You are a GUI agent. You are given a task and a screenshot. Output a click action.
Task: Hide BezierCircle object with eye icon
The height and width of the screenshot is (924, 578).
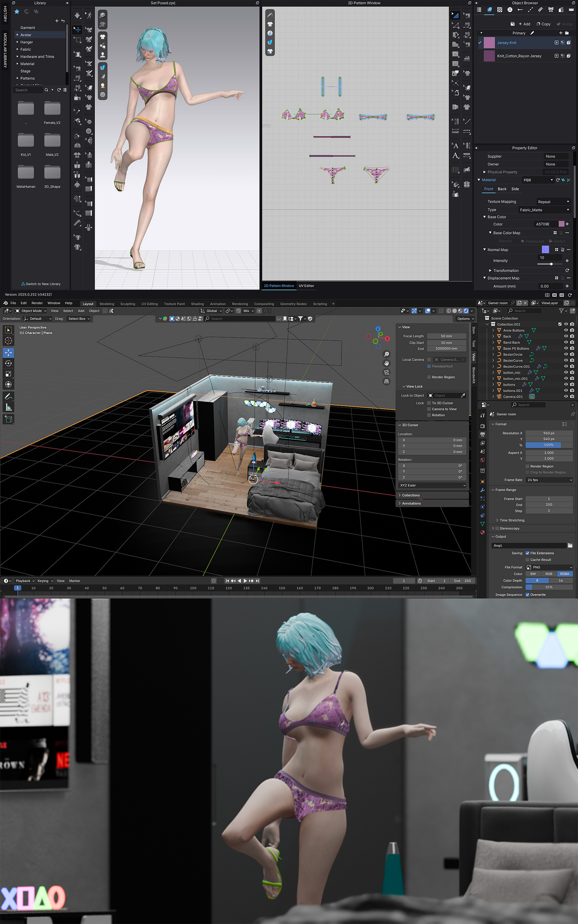566,354
